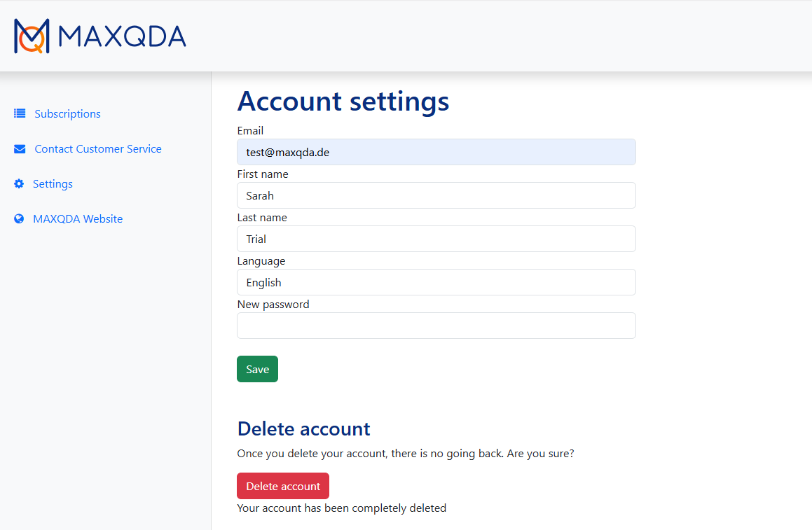
Task: Click the envelope icon for Contact Customer Service
Action: tap(20, 149)
